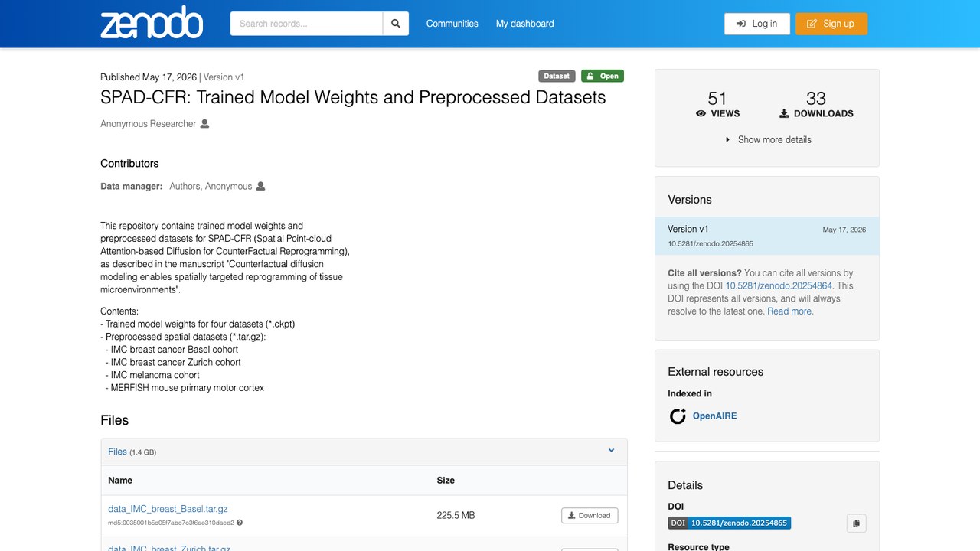Click the download icon next to DOWNLOADS
This screenshot has height=551, width=980.
pyautogui.click(x=784, y=113)
